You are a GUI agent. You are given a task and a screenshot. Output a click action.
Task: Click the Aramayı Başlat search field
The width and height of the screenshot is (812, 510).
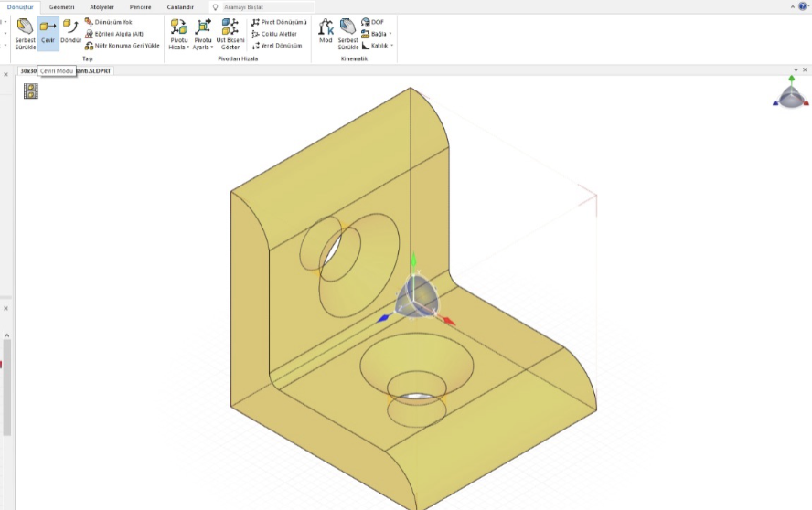click(268, 7)
